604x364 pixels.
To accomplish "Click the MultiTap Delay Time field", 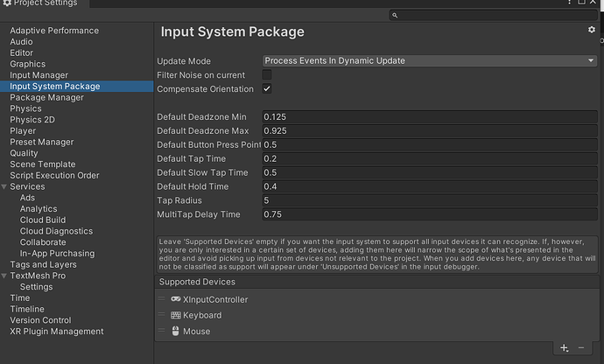I will pos(429,214).
